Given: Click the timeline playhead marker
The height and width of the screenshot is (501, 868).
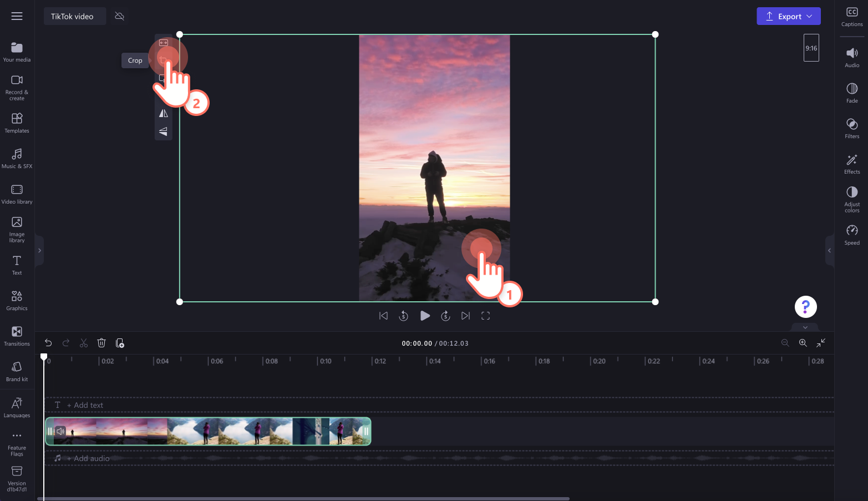Looking at the screenshot, I should tap(44, 357).
